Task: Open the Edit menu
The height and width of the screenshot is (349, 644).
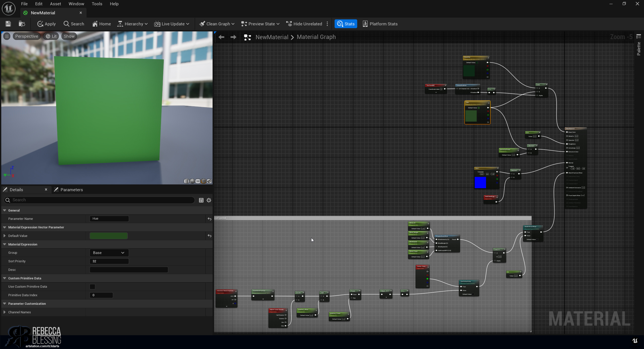Action: click(x=39, y=4)
